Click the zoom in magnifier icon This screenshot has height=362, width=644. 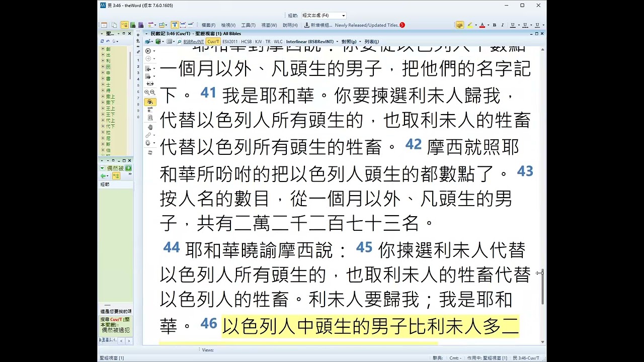[147, 92]
